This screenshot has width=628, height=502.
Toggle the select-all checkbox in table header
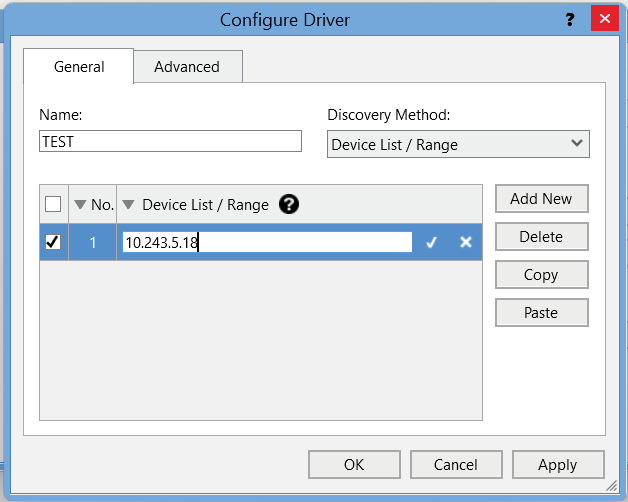pyautogui.click(x=54, y=204)
